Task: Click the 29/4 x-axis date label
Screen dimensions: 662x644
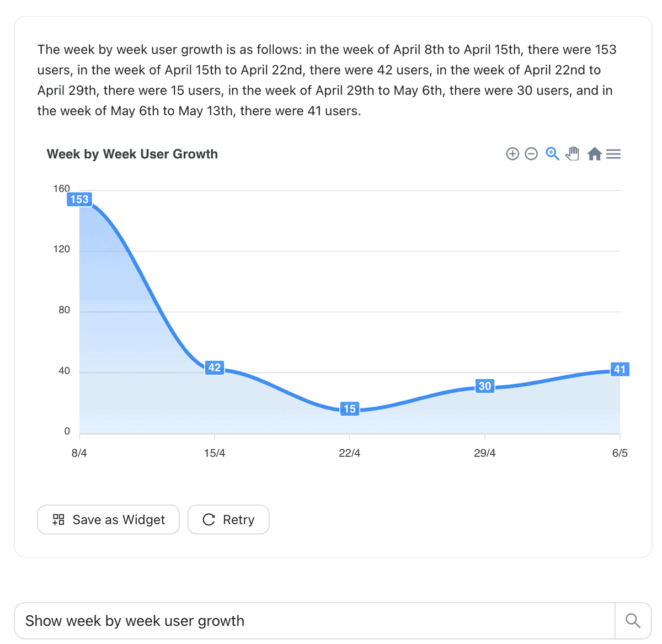Action: click(x=485, y=453)
